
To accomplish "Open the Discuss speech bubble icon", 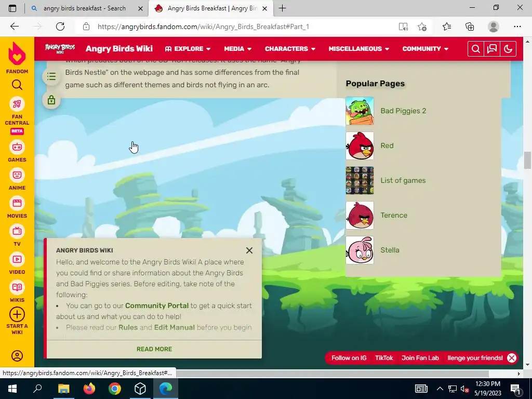I will coord(492,49).
